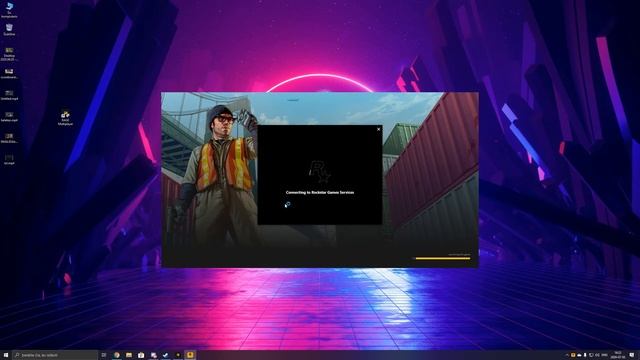Viewport: 640px width, 360px height.
Task: Click the yellow loading progress bar
Action: click(x=442, y=258)
